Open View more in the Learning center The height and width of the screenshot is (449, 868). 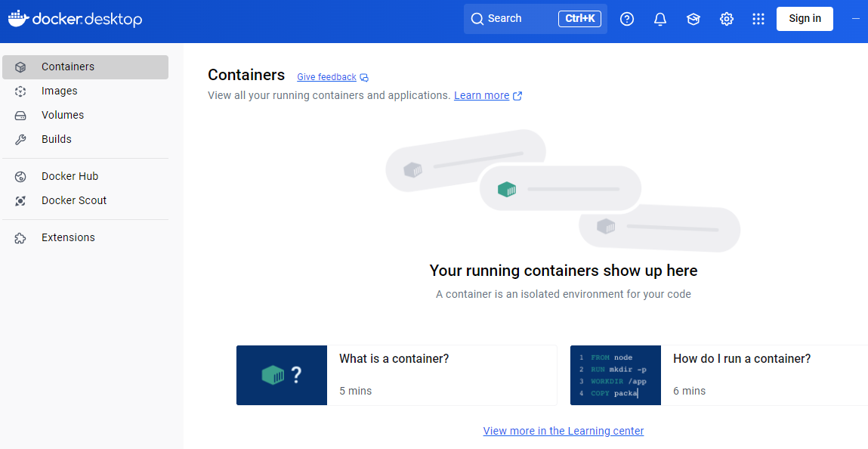(x=564, y=431)
